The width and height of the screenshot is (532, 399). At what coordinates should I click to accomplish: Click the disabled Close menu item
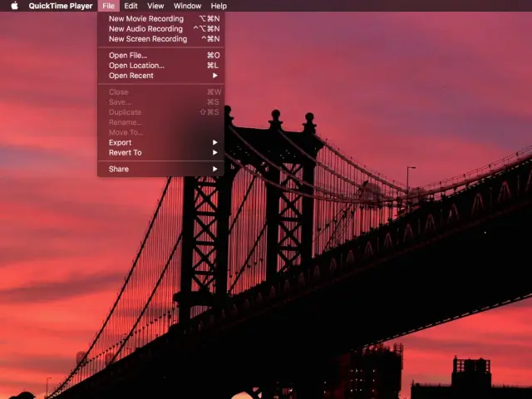point(160,92)
